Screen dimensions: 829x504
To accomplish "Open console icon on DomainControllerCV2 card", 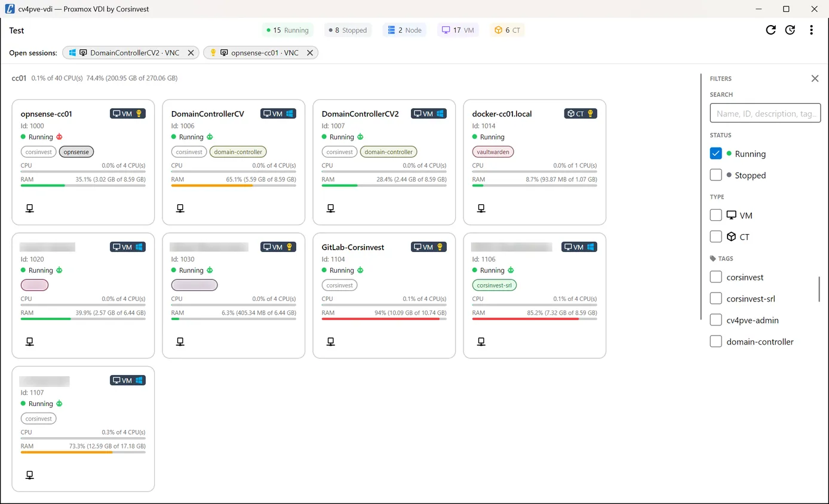I will coord(330,208).
